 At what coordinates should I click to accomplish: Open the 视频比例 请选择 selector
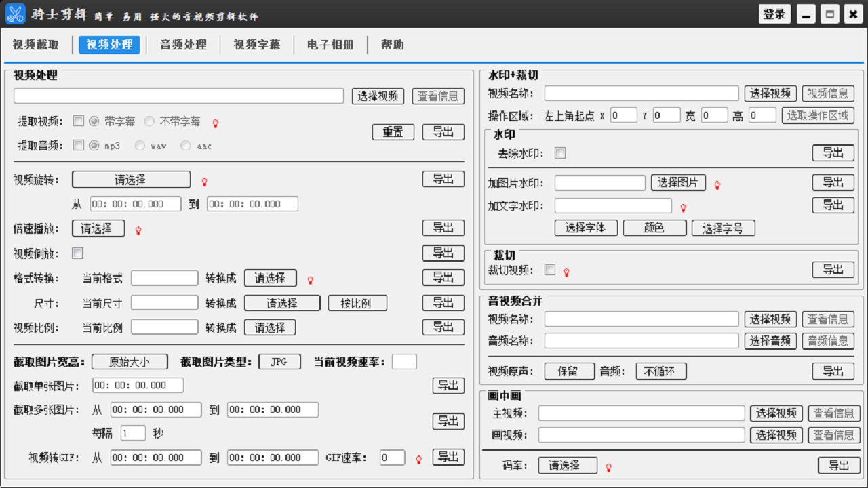269,327
